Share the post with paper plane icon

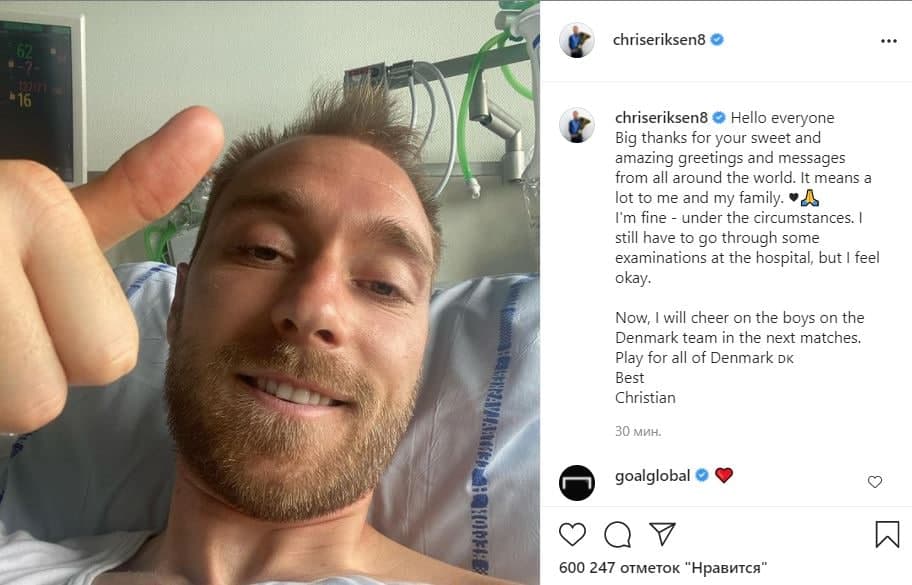(x=662, y=534)
